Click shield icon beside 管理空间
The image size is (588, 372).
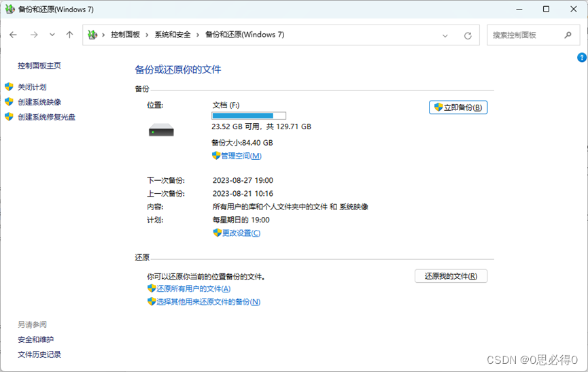click(216, 156)
